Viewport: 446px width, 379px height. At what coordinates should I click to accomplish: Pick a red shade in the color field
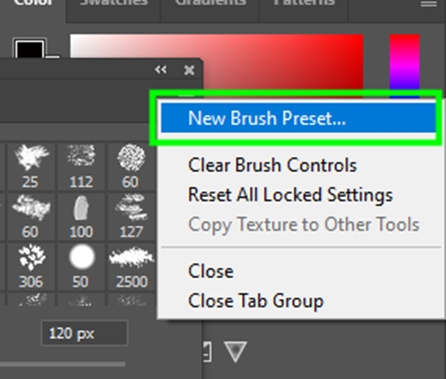point(283,60)
